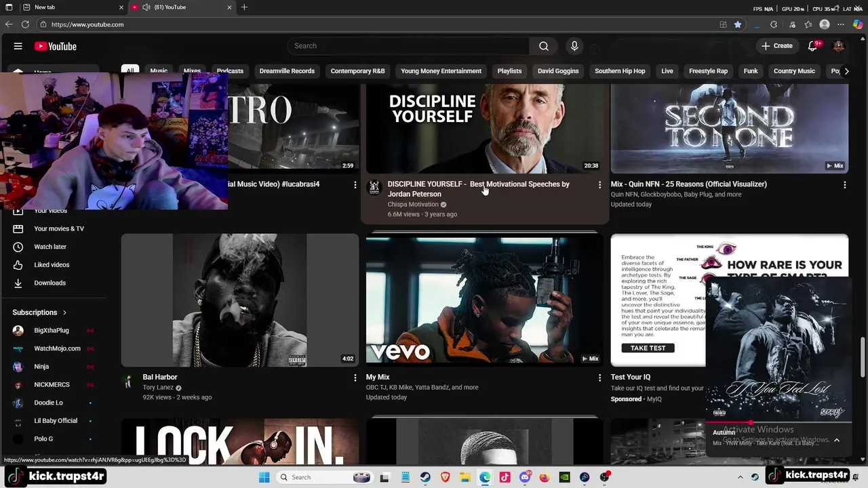868x488 pixels.
Task: Expand the Subscriptions section arrow
Action: (x=64, y=312)
